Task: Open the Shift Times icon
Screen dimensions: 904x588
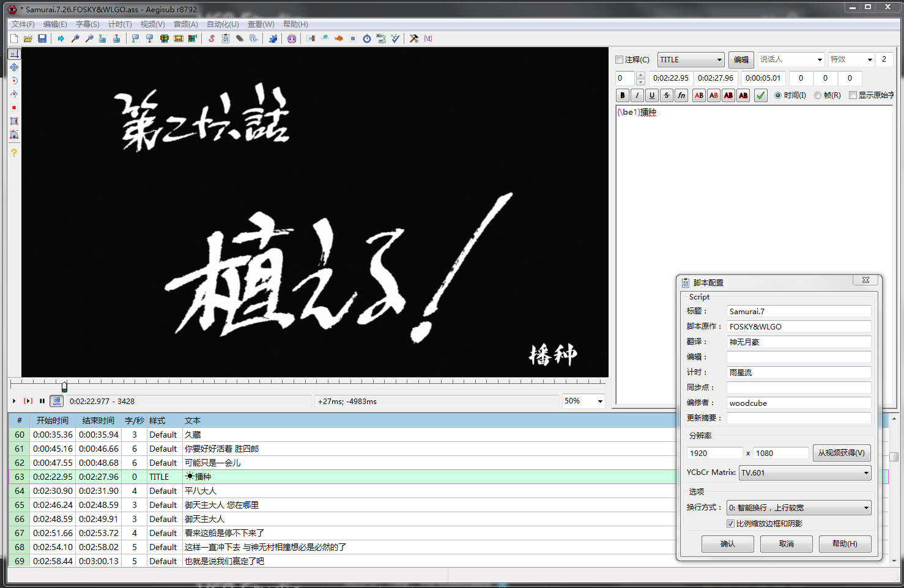Action: tap(311, 39)
